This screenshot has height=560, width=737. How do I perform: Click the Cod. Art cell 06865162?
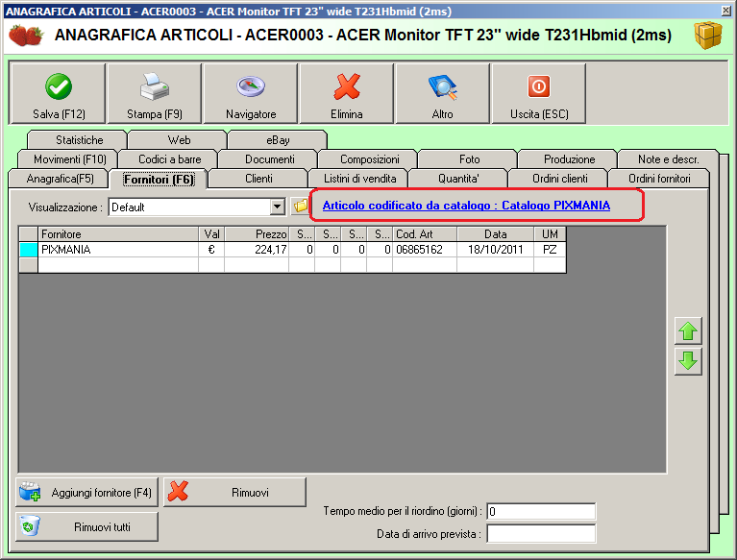425,250
